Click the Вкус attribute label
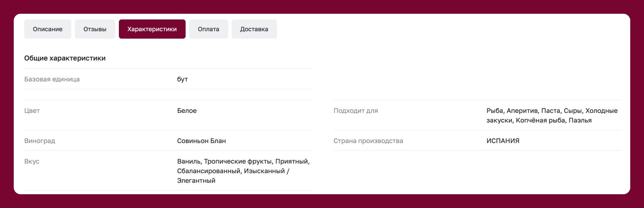 click(32, 162)
